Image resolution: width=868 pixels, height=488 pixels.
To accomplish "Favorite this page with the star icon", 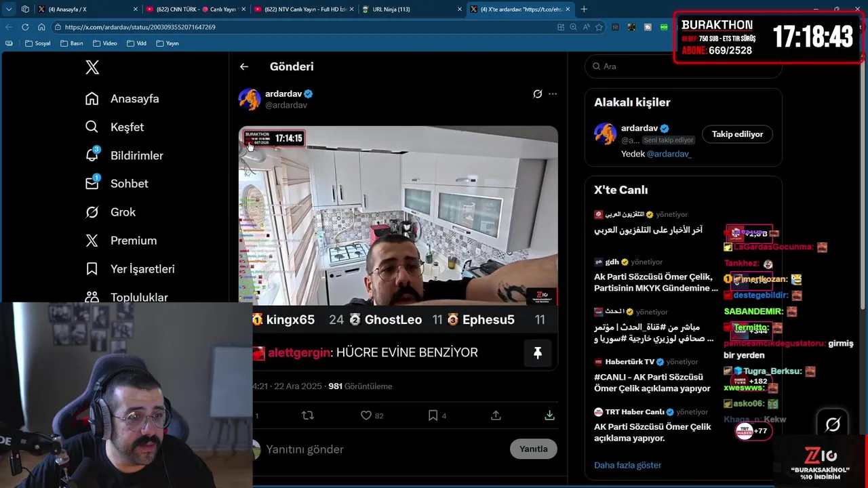I will tap(599, 27).
